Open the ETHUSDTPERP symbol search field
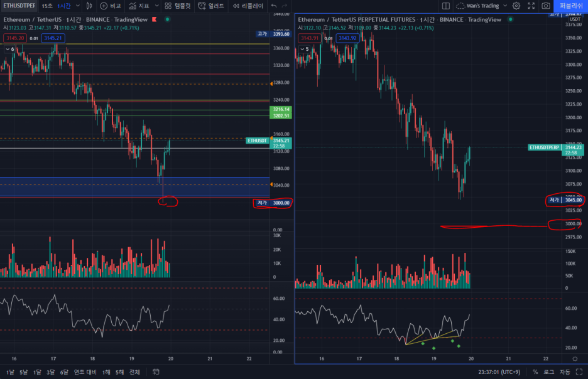The width and height of the screenshot is (588, 379). pyautogui.click(x=19, y=6)
